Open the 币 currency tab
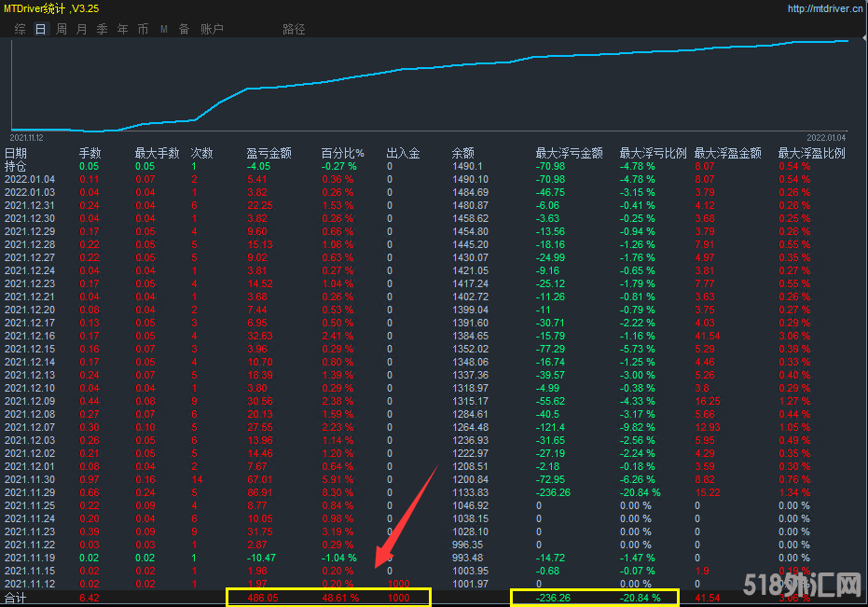The width and height of the screenshot is (868, 607). 143,29
